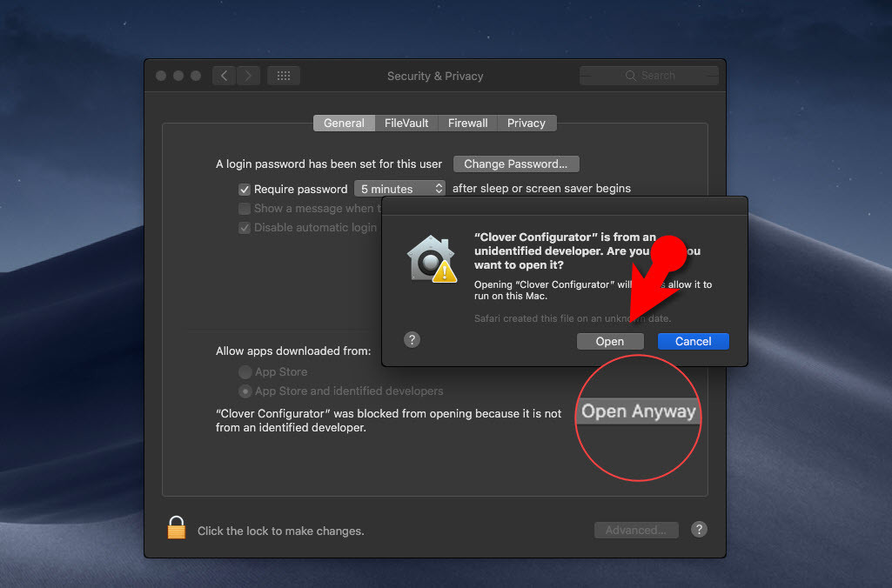Click into the Search field
The height and width of the screenshot is (588, 892).
coord(649,76)
